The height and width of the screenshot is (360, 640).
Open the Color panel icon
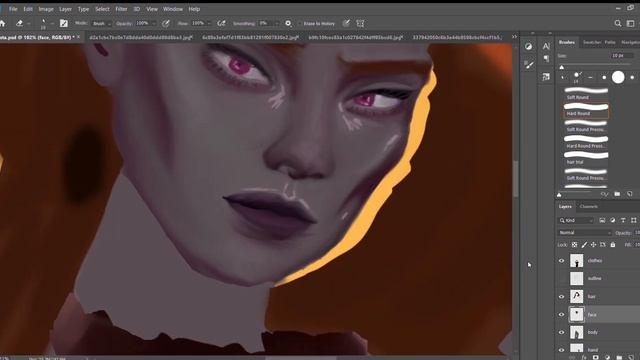click(x=529, y=47)
